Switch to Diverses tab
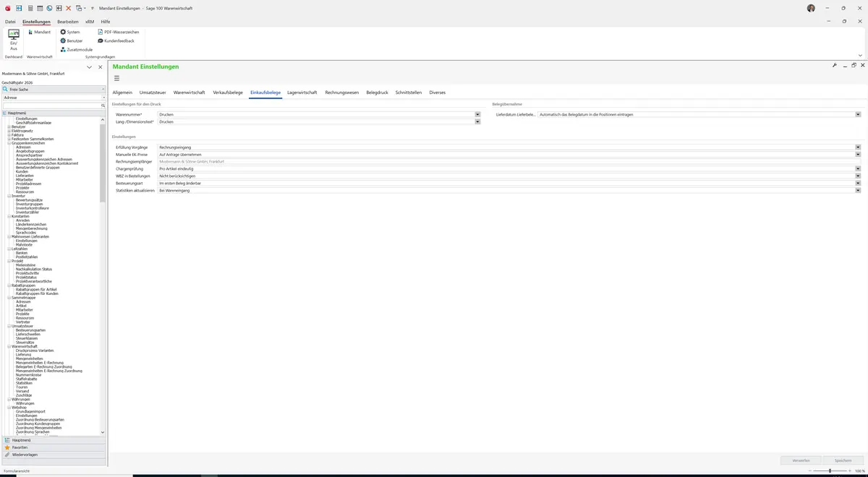This screenshot has width=868, height=477. coord(438,93)
